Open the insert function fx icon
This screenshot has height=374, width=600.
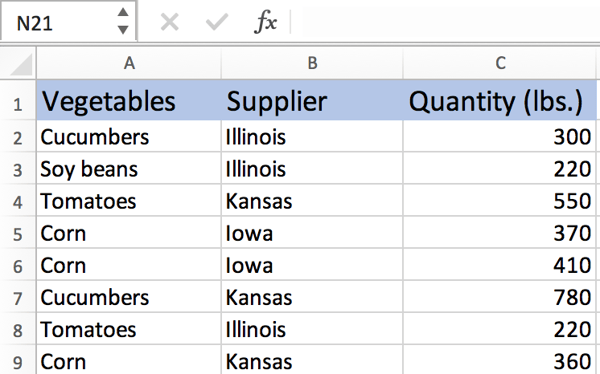[x=265, y=22]
